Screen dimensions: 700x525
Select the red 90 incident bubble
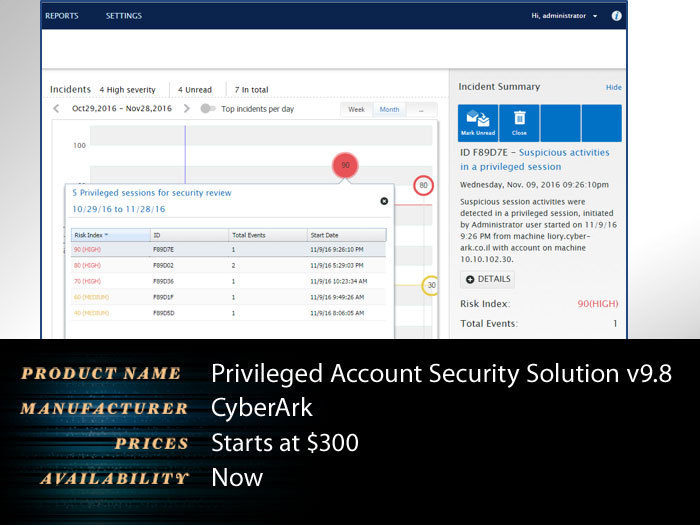[x=345, y=165]
